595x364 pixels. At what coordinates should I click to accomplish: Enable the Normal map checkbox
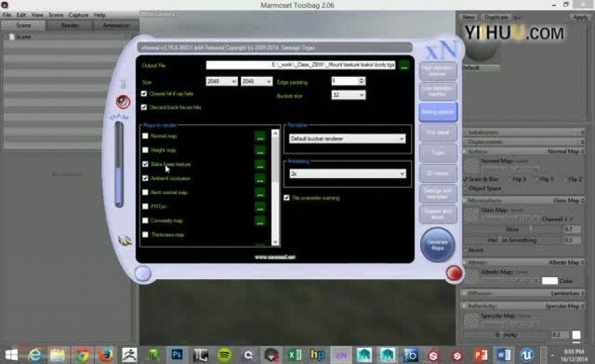click(x=145, y=135)
